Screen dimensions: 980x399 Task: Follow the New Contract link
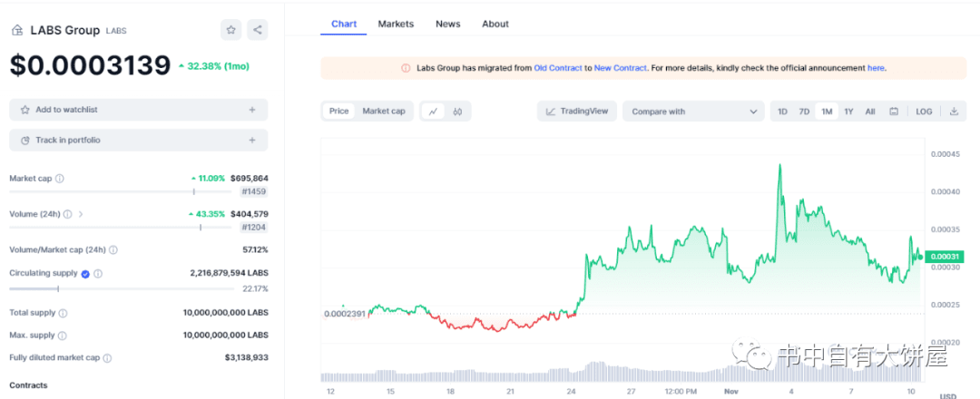click(x=620, y=68)
